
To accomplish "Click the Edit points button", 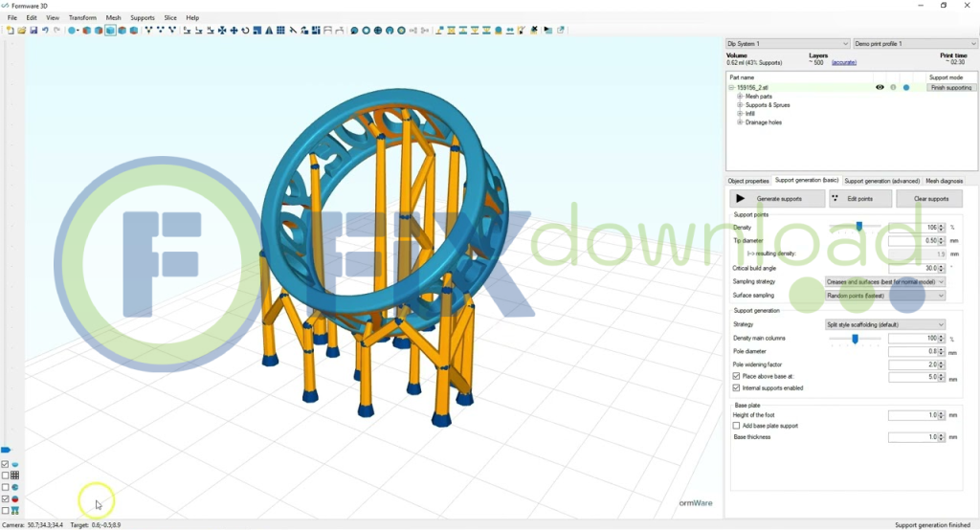I will point(860,199).
